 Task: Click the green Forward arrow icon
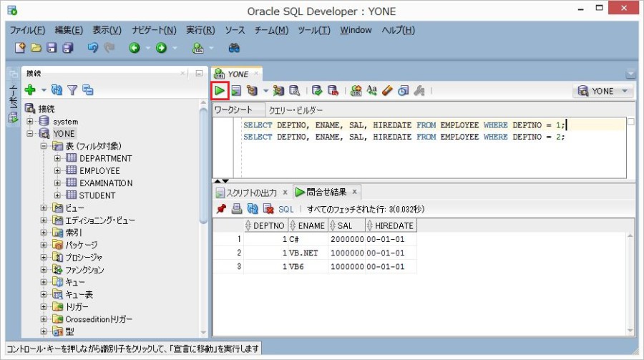[x=161, y=48]
